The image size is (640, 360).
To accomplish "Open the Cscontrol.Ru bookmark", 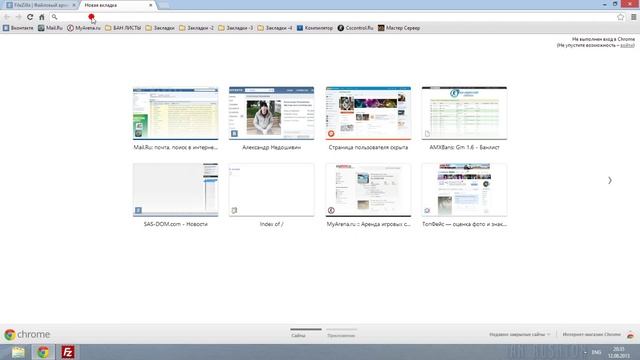I will pos(355,28).
